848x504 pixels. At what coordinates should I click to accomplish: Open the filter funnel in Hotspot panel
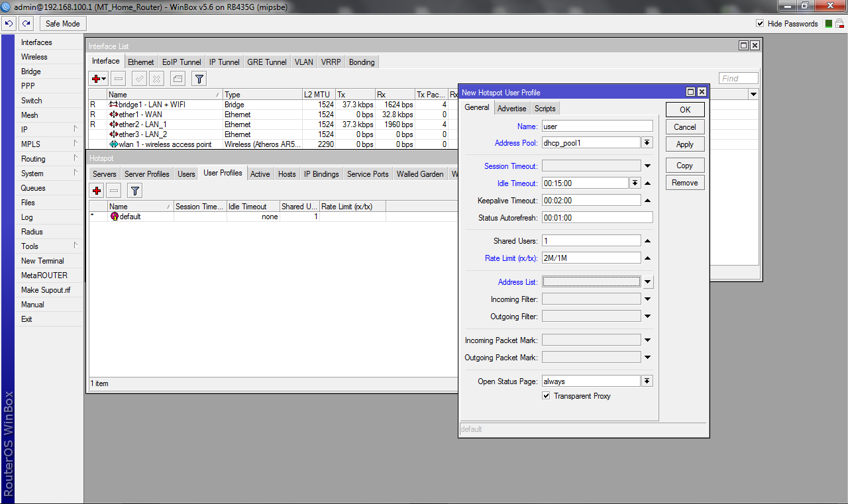click(134, 191)
